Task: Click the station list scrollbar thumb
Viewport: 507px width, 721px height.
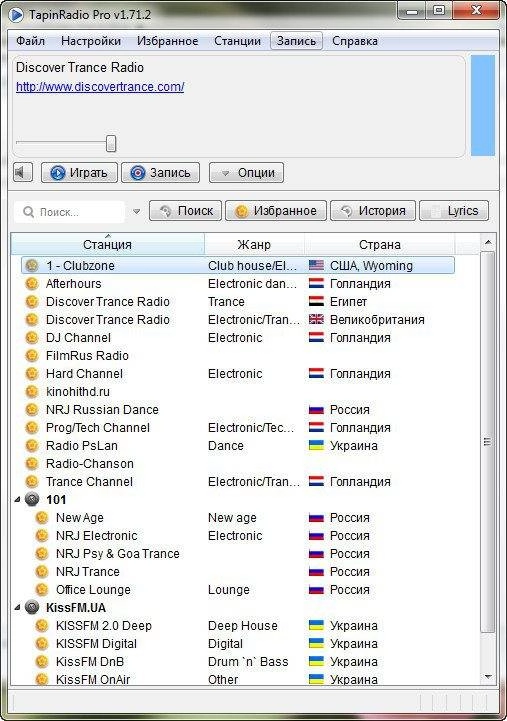Action: pyautogui.click(x=488, y=441)
